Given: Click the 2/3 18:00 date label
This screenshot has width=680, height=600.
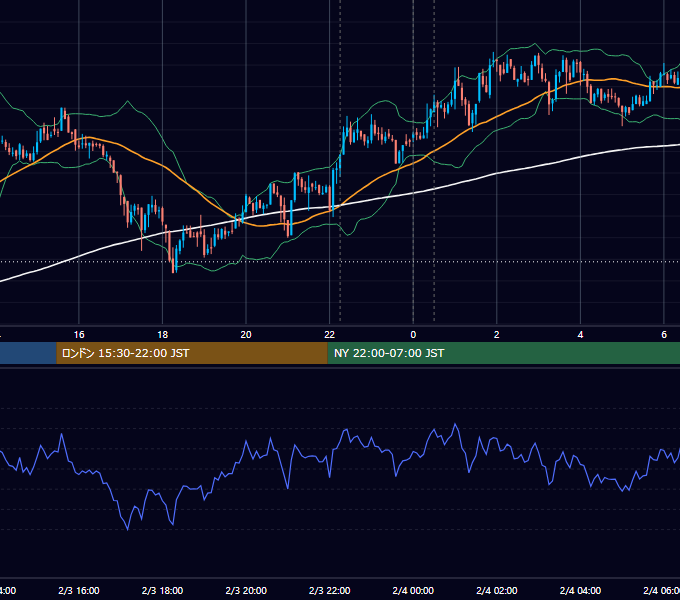Looking at the screenshot, I should click(x=163, y=590).
